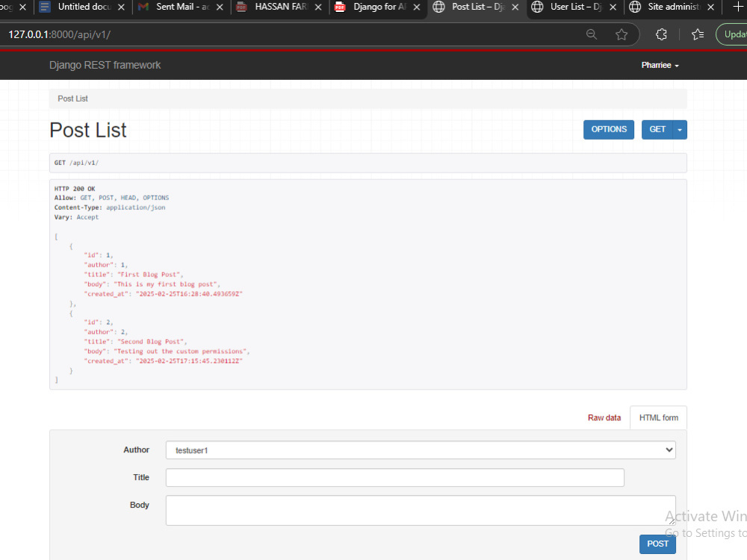
Task: Select the HTML form tab
Action: tap(658, 417)
